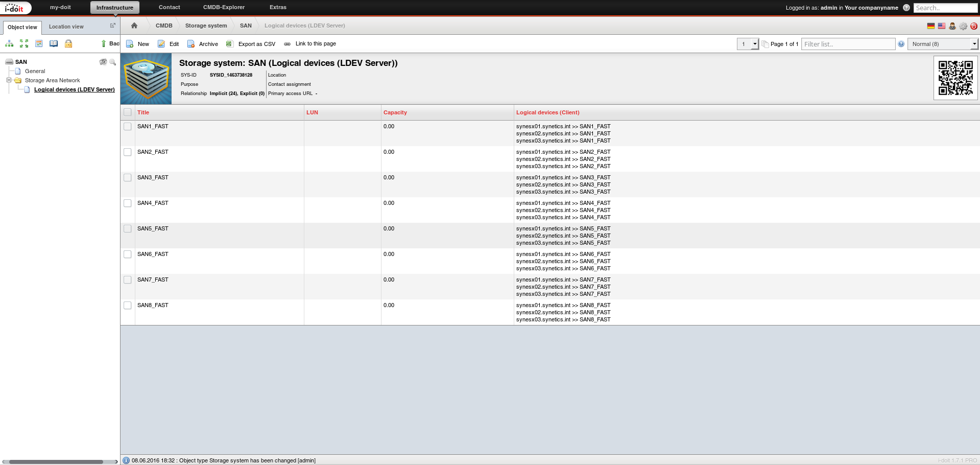The width and height of the screenshot is (980, 465).
Task: Select the SAN root tree node
Action: coord(21,62)
